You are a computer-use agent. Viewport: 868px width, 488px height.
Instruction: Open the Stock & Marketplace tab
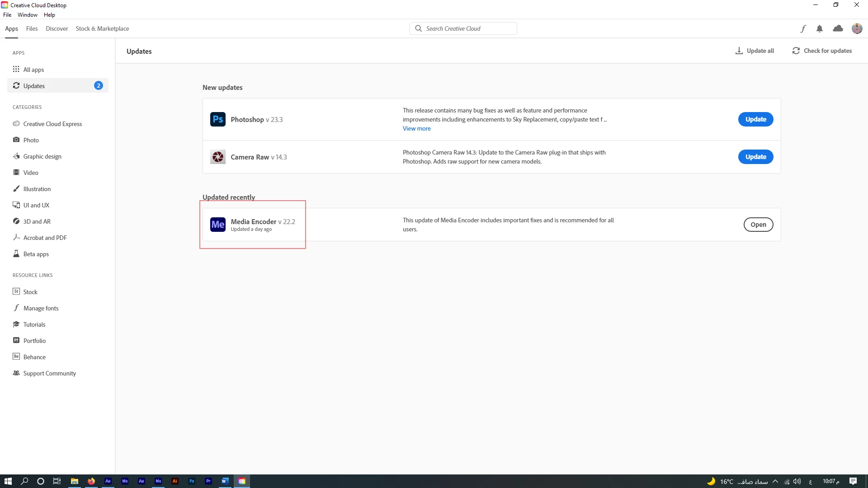102,28
